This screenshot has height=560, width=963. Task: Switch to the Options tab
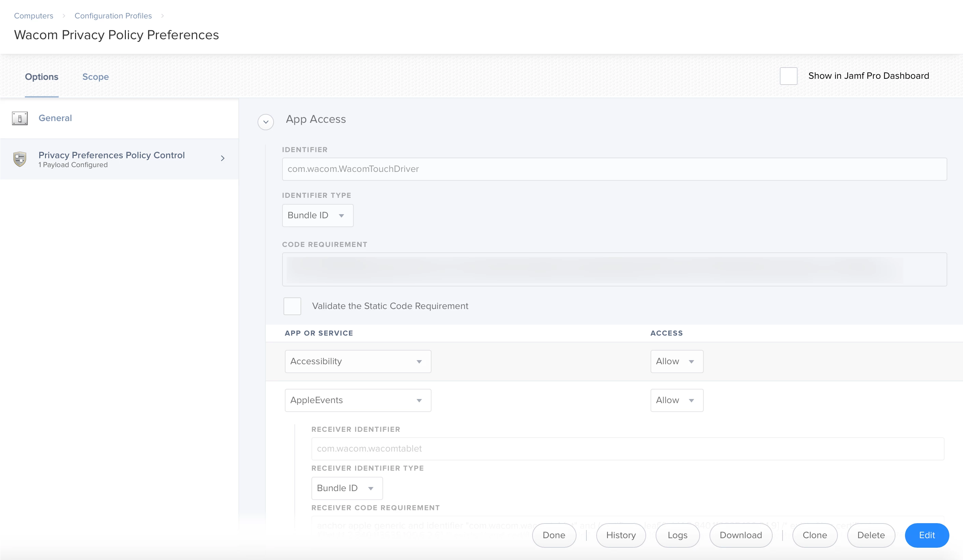click(42, 77)
